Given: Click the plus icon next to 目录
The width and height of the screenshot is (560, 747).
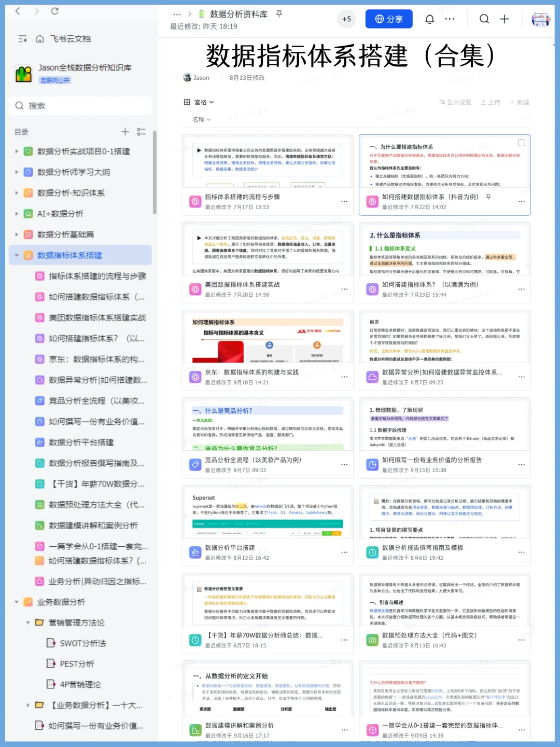Looking at the screenshot, I should click(x=125, y=132).
